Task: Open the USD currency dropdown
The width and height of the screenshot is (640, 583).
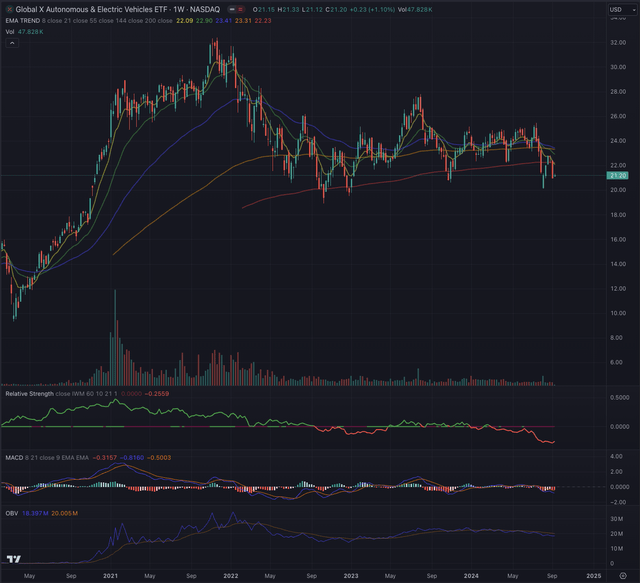Action: click(x=622, y=9)
